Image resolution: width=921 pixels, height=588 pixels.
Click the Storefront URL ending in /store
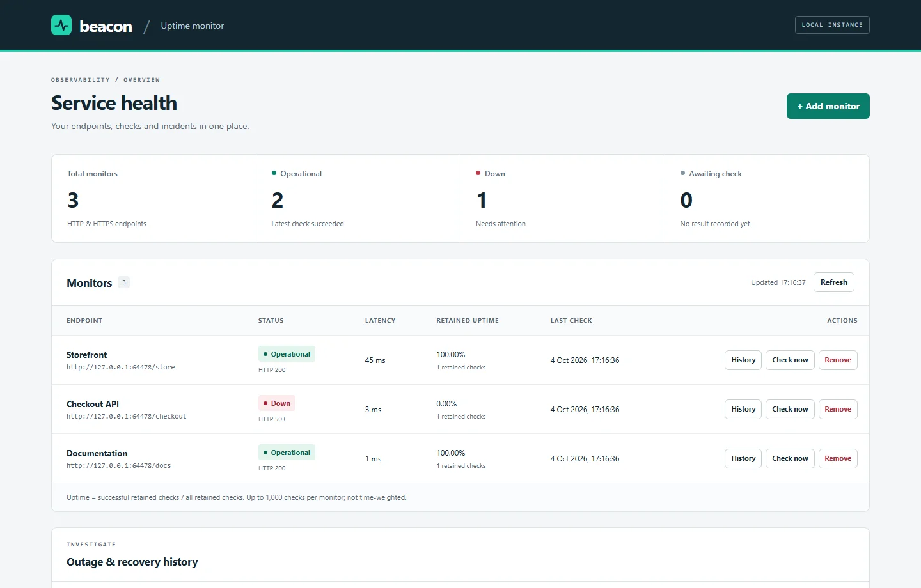click(121, 367)
